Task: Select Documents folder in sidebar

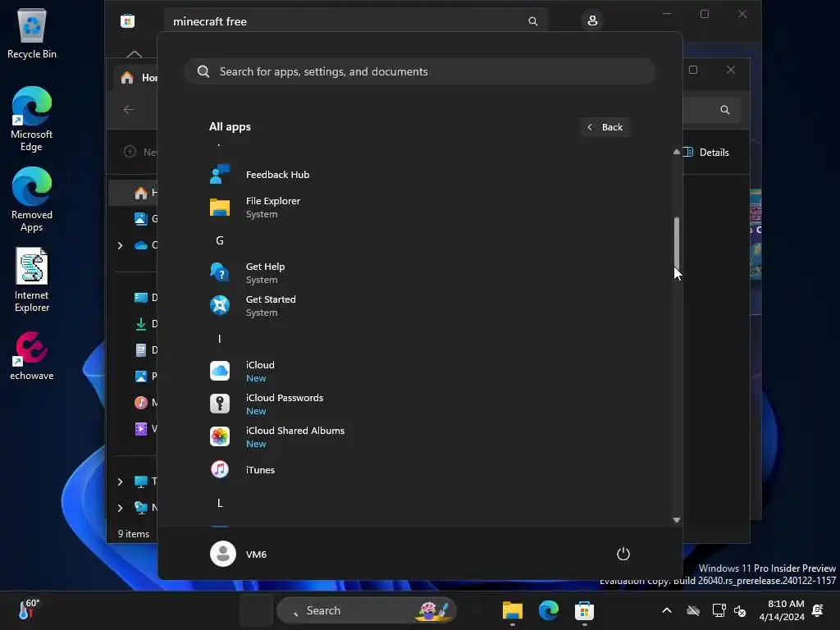Action: click(x=146, y=349)
